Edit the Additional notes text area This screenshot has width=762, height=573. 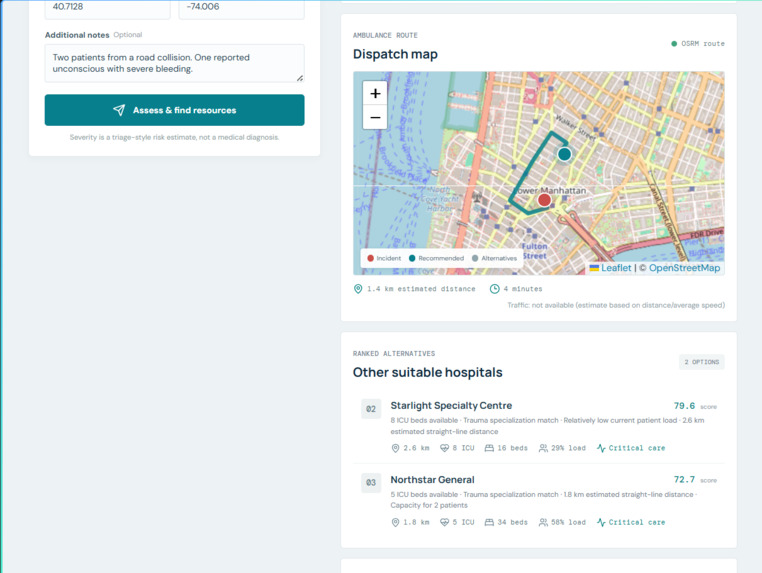pyautogui.click(x=174, y=63)
